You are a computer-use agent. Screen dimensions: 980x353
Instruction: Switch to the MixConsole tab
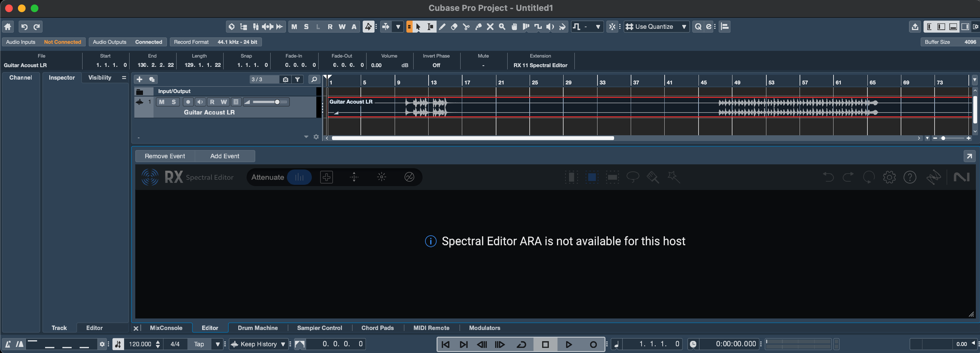pyautogui.click(x=166, y=328)
